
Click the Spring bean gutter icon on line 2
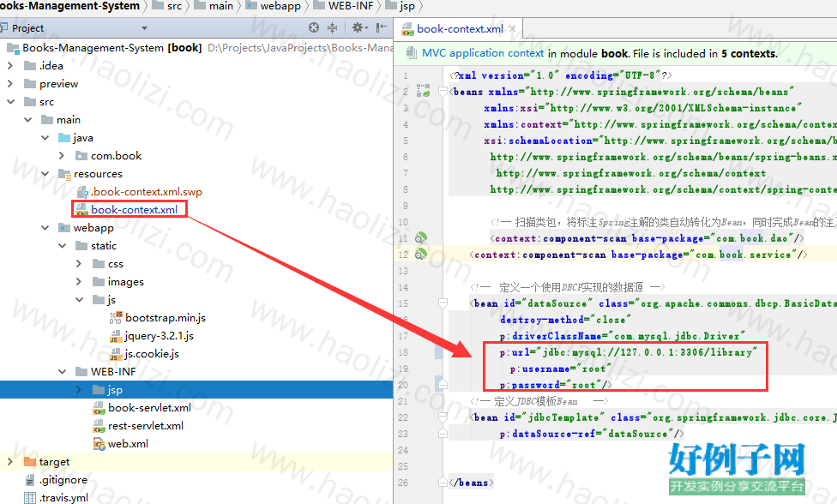[424, 91]
